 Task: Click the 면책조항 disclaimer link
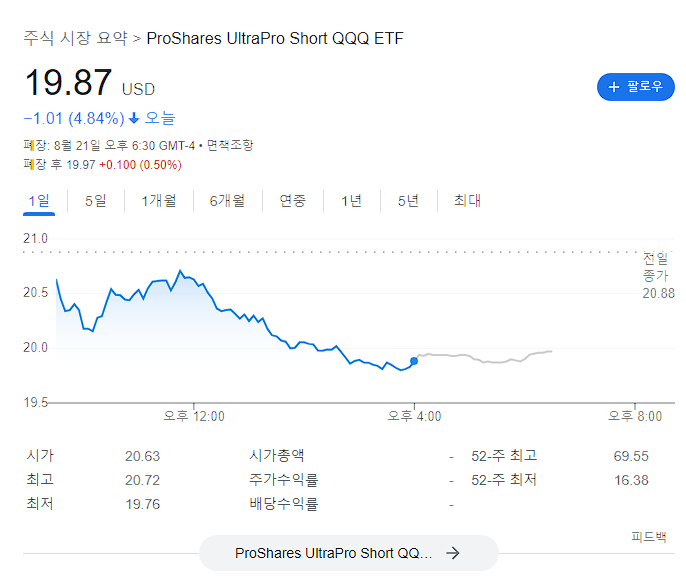click(230, 145)
